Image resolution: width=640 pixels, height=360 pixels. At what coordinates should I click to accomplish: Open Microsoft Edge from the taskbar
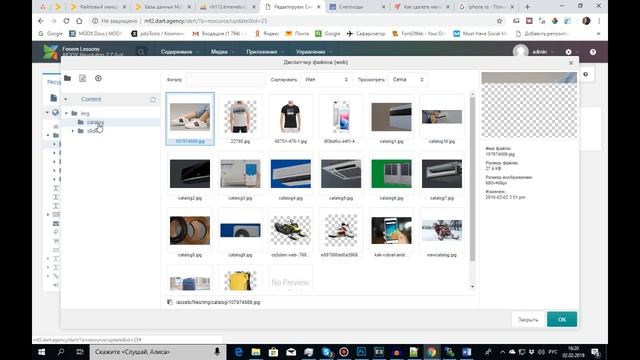pos(238,352)
